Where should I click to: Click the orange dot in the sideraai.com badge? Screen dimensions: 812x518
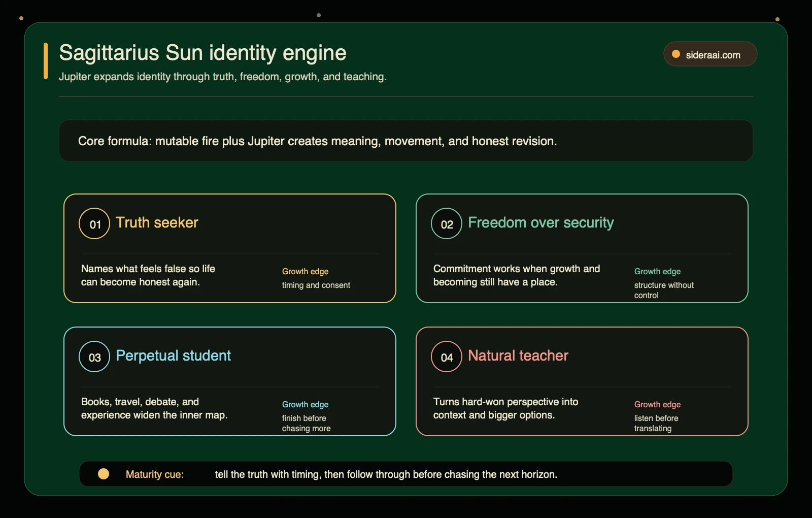tap(676, 54)
